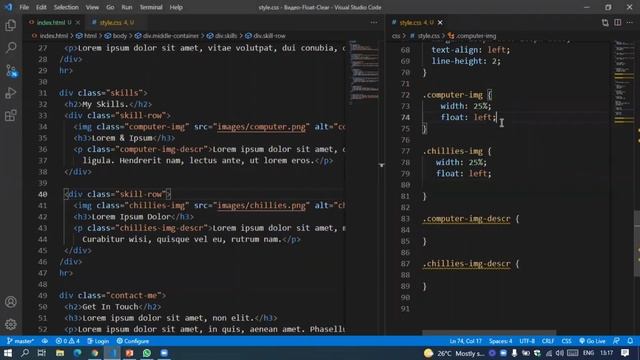Follow images/chillies.png link on line 41
The height and width of the screenshot is (360, 640).
point(261,206)
